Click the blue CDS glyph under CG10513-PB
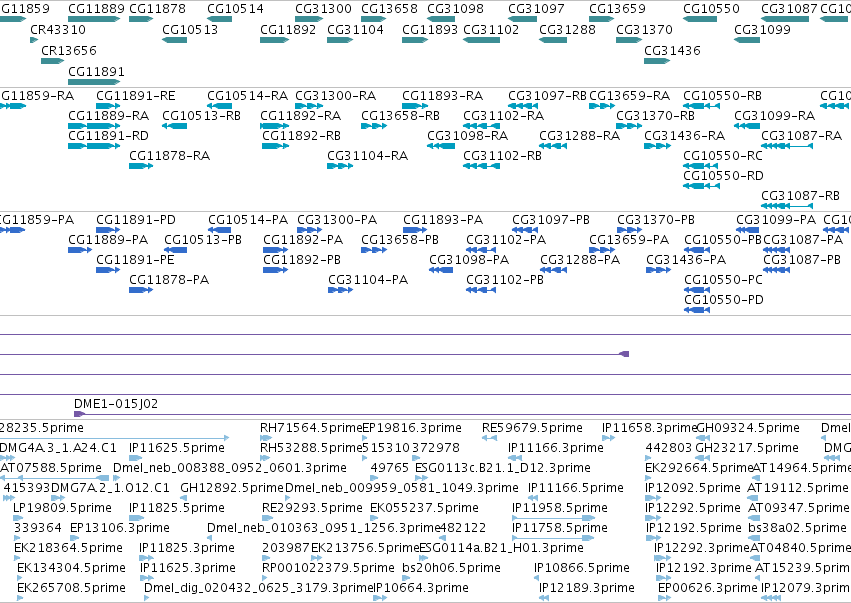 [175, 250]
